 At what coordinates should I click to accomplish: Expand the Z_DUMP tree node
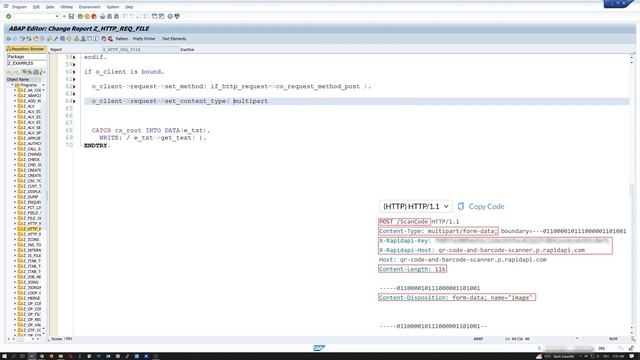click(16, 197)
